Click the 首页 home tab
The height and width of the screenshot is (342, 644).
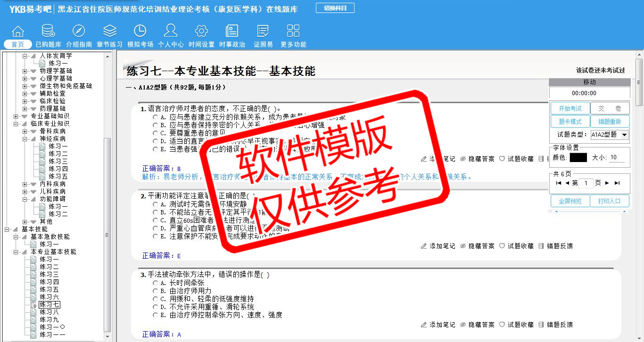point(18,44)
